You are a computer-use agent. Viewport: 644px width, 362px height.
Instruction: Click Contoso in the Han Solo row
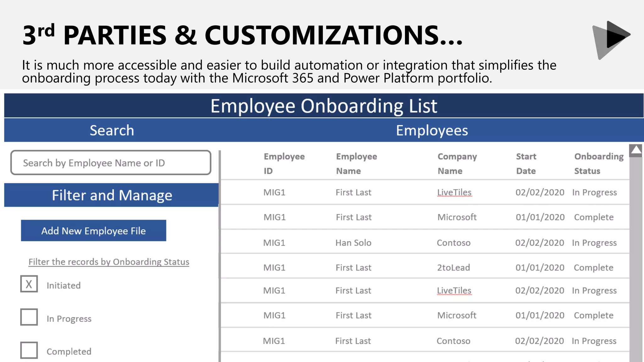453,243
